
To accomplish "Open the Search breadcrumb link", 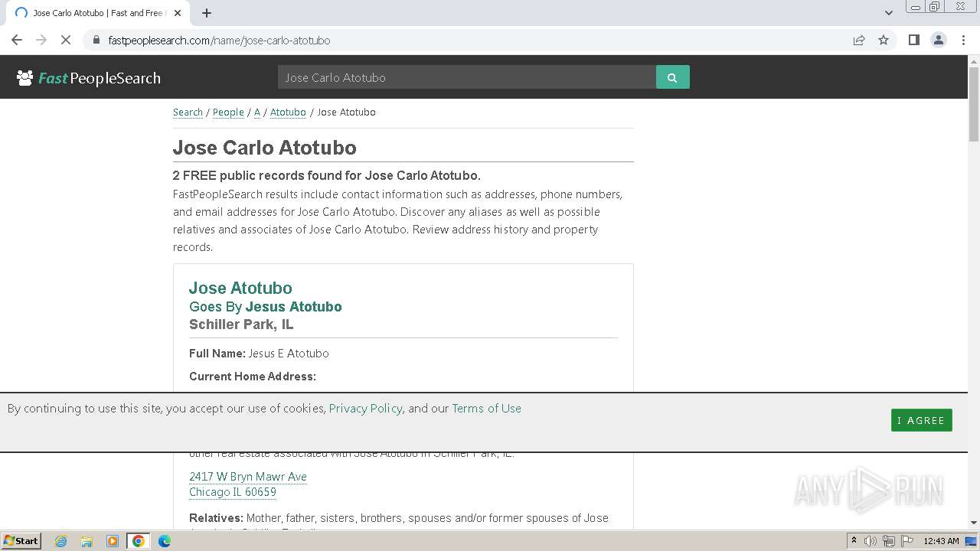I will (x=188, y=112).
